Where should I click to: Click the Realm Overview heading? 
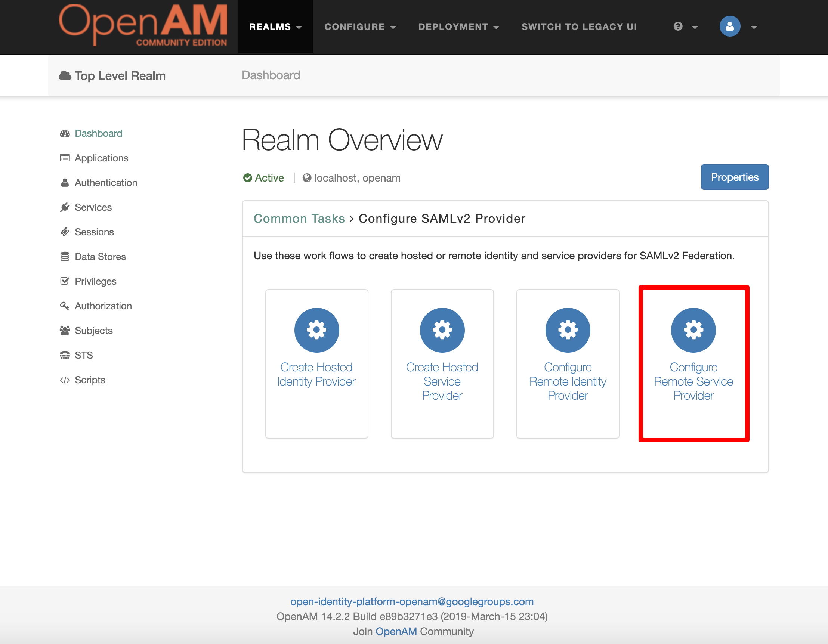[342, 140]
